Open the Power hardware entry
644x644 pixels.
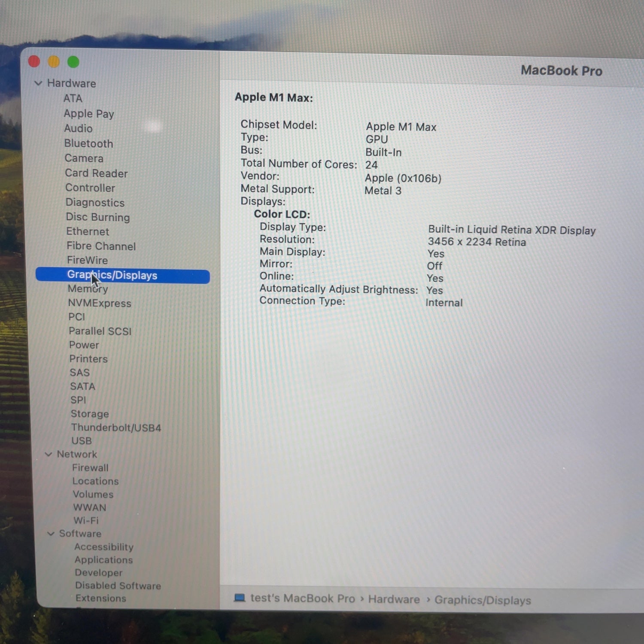[84, 345]
